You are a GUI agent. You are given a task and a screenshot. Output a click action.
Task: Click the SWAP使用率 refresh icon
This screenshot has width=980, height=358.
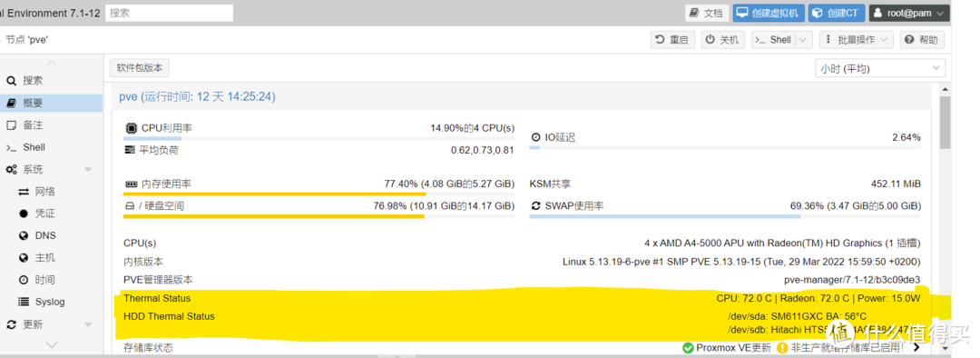pos(535,206)
